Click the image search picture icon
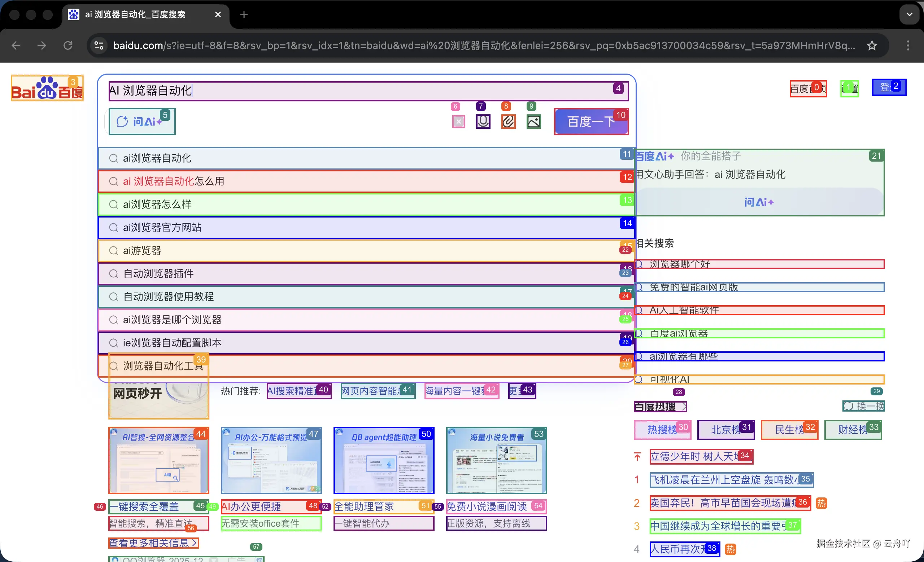Viewport: 924px width, 562px height. click(x=533, y=122)
